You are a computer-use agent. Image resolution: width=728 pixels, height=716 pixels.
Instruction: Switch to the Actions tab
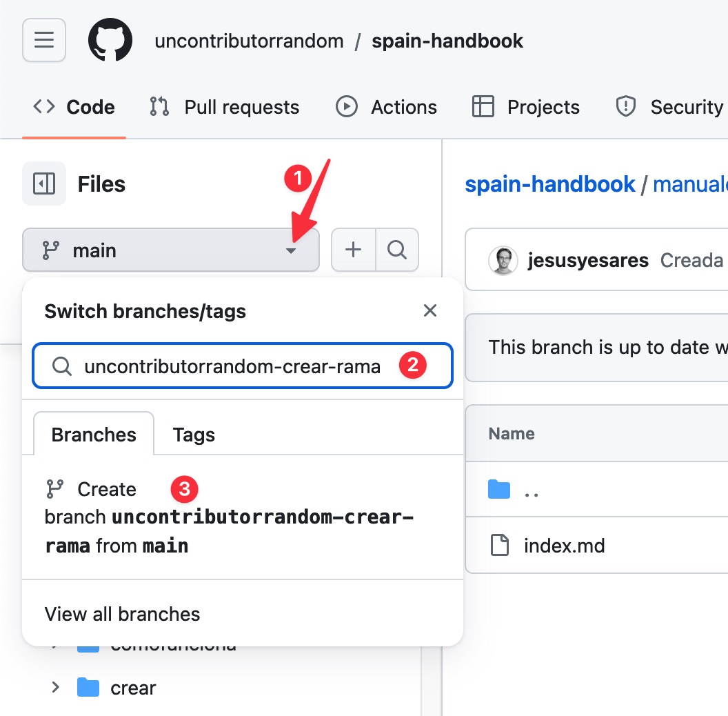pyautogui.click(x=386, y=107)
